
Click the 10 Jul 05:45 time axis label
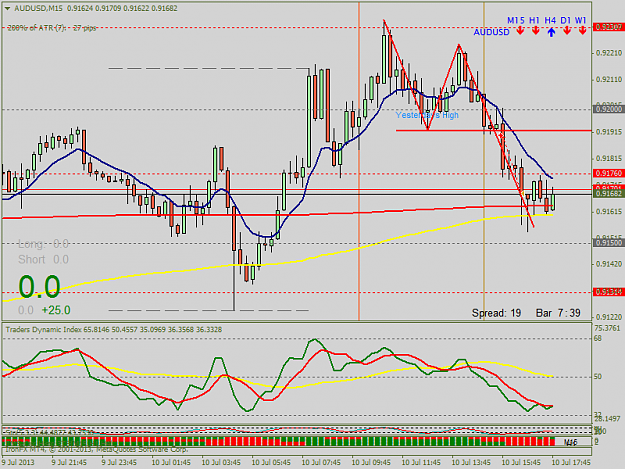click(x=271, y=463)
